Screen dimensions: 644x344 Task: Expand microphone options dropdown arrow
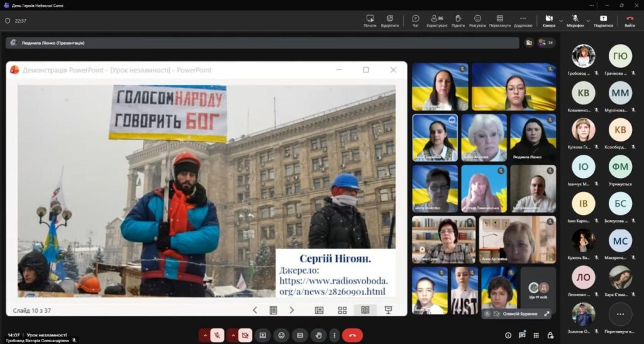(587, 20)
